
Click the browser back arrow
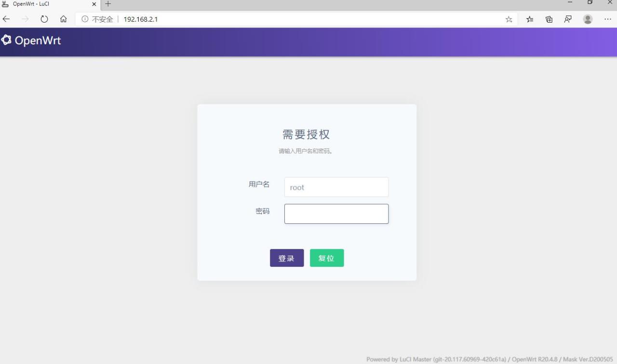point(6,19)
